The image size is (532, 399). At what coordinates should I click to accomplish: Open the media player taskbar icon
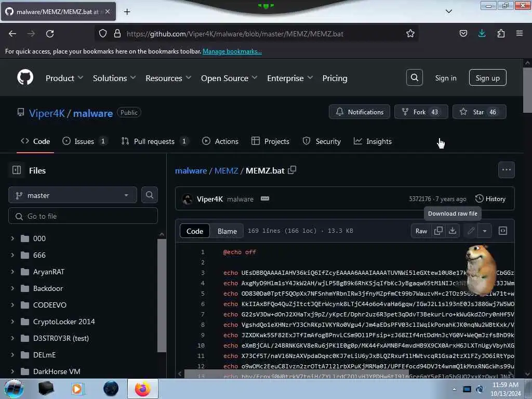click(77, 389)
